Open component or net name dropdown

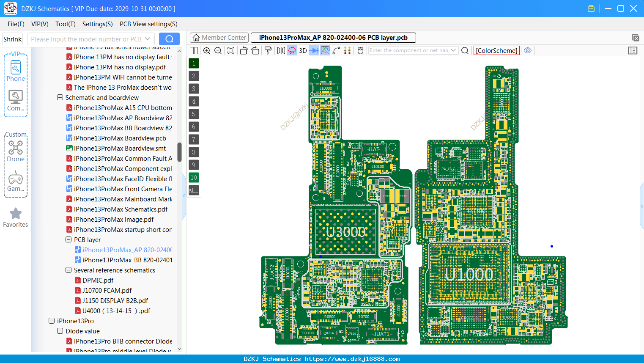click(x=453, y=50)
